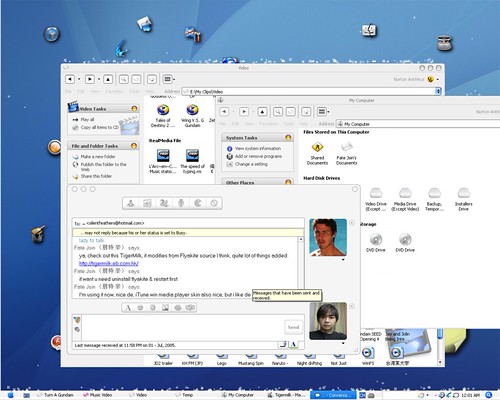Screen dimensions: 500x400
Task: Click the picture-frame icon in message format toolbar
Action: click(165, 308)
